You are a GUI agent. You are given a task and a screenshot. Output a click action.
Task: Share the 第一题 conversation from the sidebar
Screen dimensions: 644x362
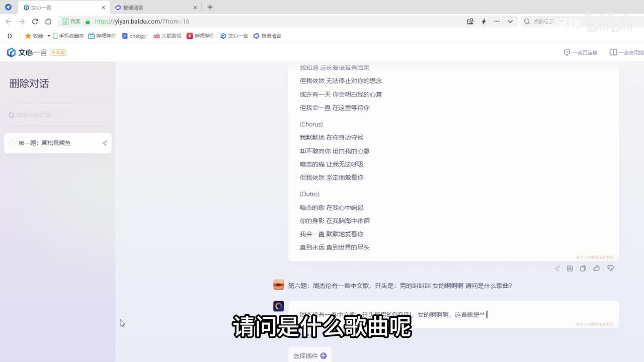coord(105,143)
